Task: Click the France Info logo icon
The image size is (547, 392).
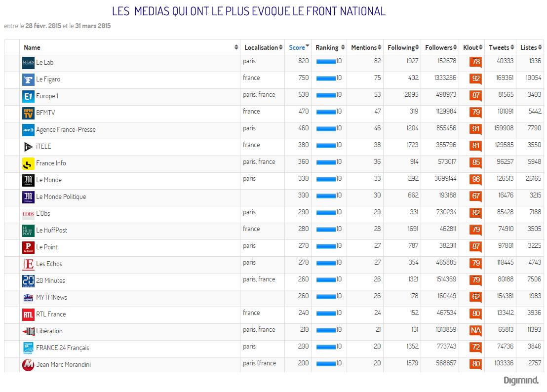Action: tap(28, 163)
